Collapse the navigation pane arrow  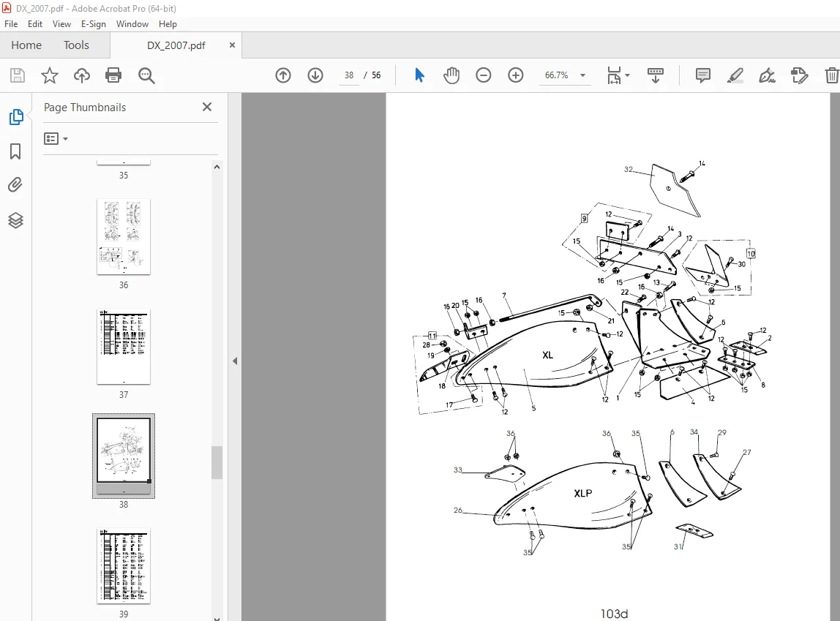coord(235,361)
